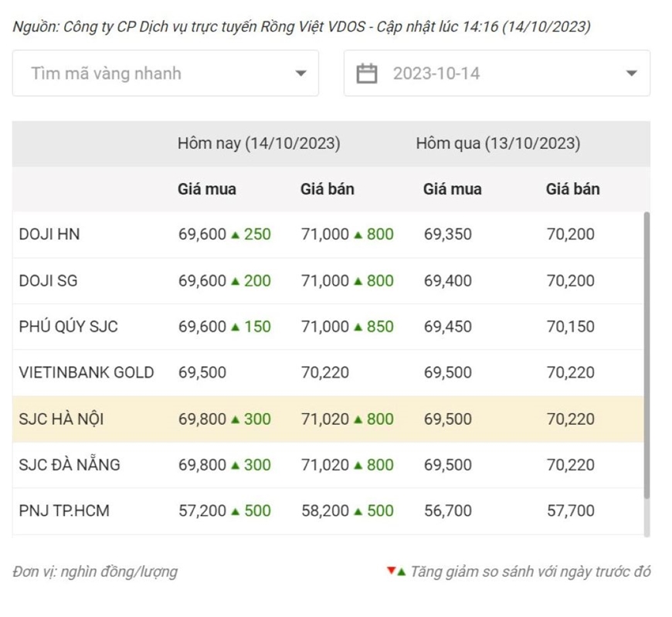672x617 pixels.
Task: Click the 150 increase in PHÚ QUÝ SJC row
Action: tap(257, 327)
